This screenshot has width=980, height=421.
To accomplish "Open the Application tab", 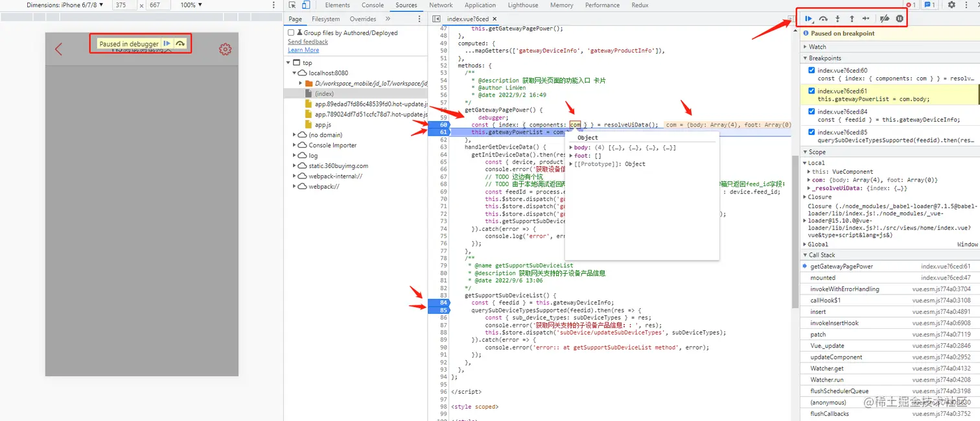I will point(480,5).
